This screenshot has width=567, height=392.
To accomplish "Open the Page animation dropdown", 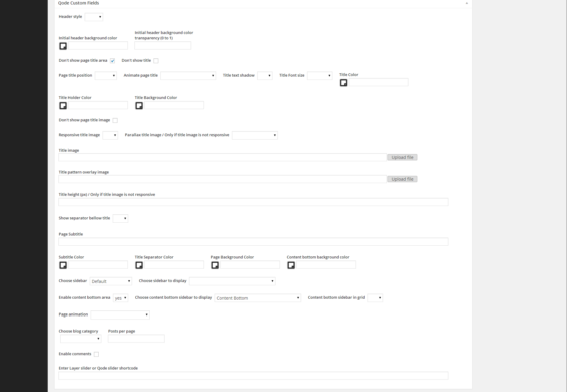I will [120, 315].
